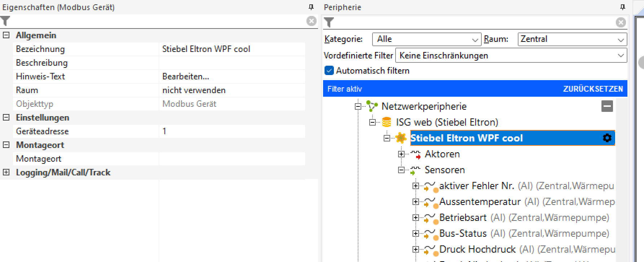
Task: Click Bearbeiten... for Hinweis-Text
Action: pos(186,77)
